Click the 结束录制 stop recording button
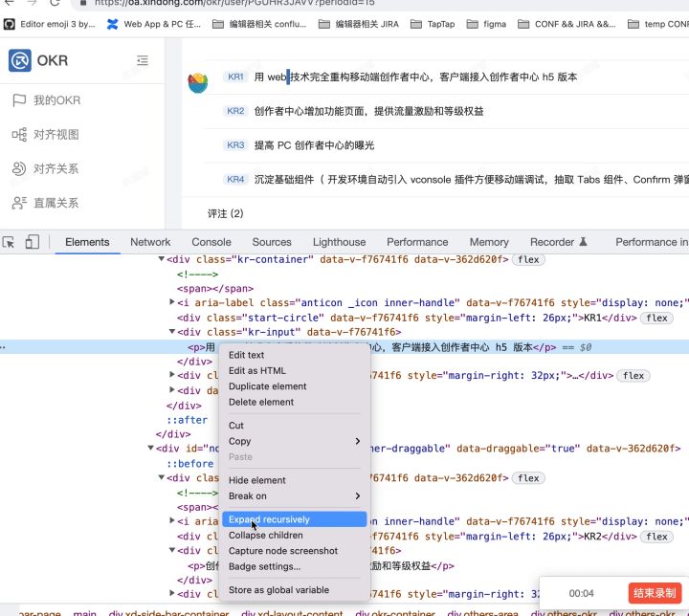The image size is (689, 616). pos(655,593)
